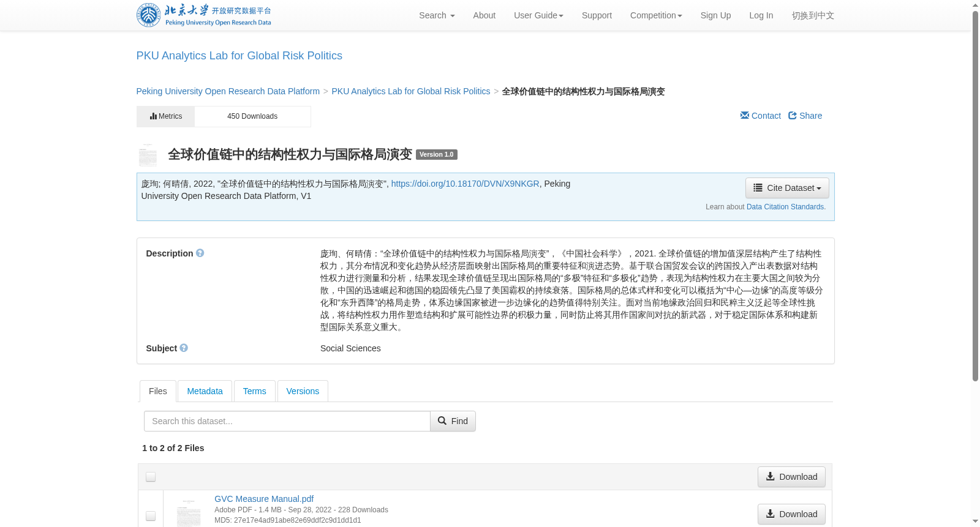The image size is (980, 527).
Task: Switch language with 切换到中文
Action: (813, 15)
